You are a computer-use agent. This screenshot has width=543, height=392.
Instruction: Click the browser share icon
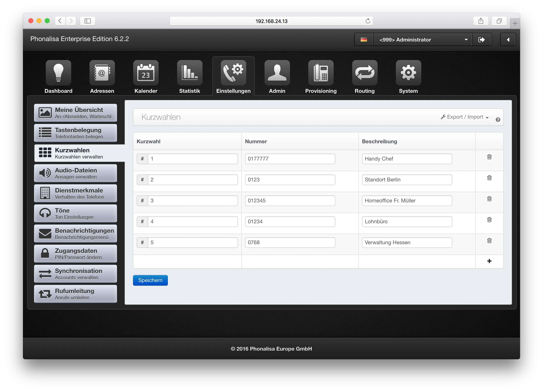click(x=481, y=21)
